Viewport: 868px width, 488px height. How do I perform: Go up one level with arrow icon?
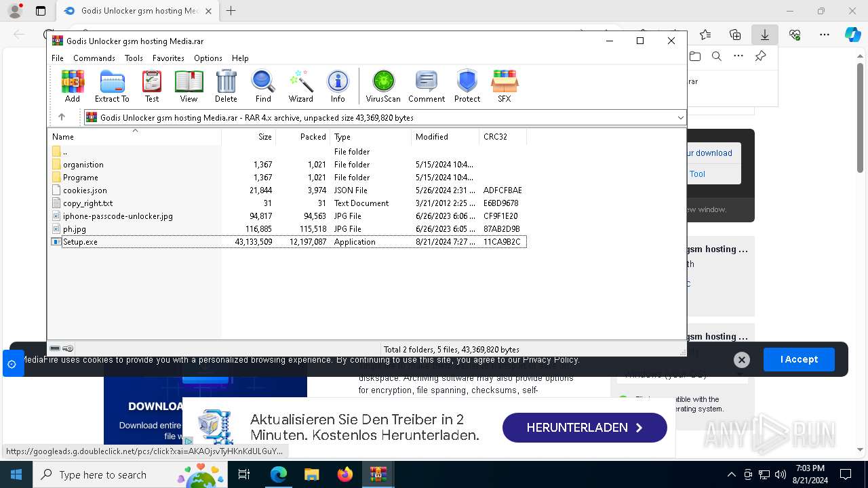[x=62, y=117]
